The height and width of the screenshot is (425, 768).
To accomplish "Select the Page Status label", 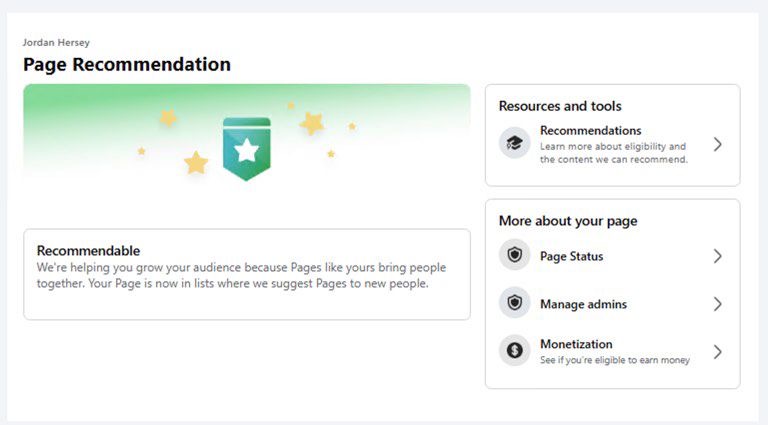I will (x=571, y=256).
